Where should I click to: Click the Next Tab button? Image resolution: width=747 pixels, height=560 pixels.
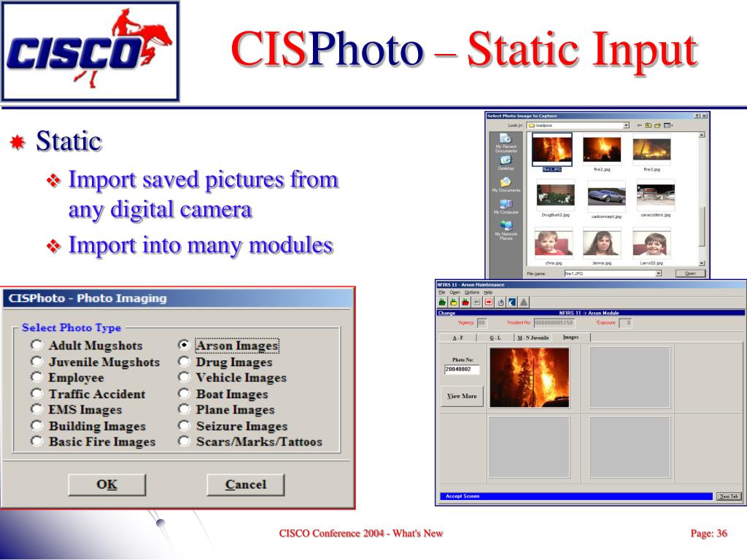click(x=729, y=496)
